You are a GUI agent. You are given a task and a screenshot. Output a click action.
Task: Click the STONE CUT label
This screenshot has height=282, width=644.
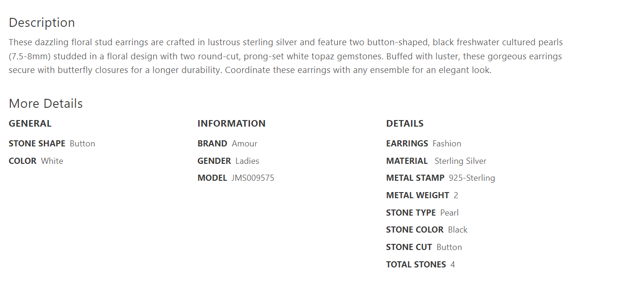[409, 247]
